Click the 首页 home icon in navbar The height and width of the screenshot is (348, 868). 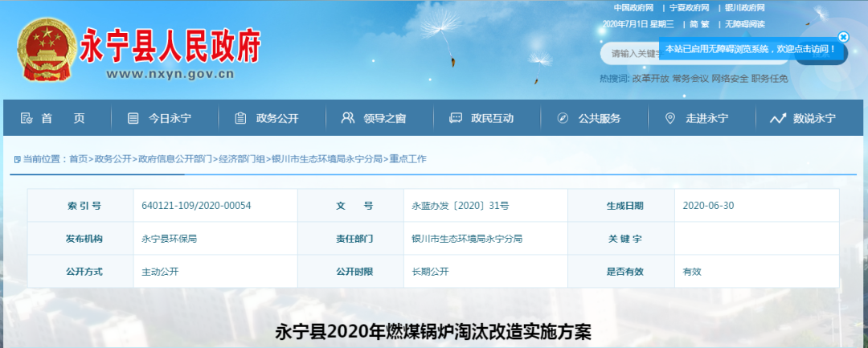(27, 118)
